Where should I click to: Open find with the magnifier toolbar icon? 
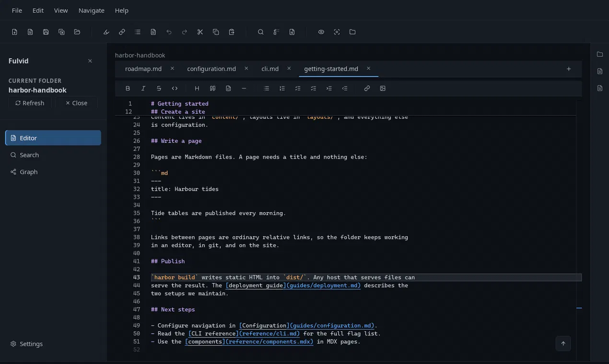click(x=261, y=32)
